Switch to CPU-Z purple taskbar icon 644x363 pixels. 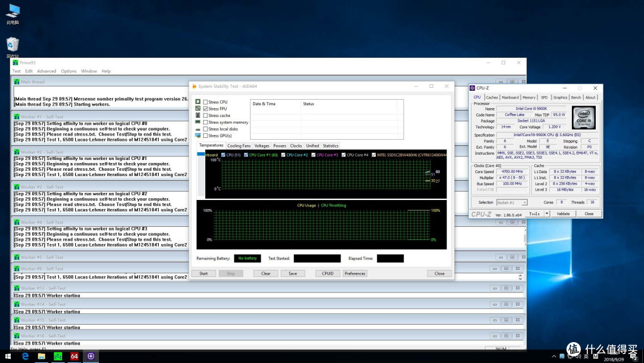pyautogui.click(x=91, y=356)
